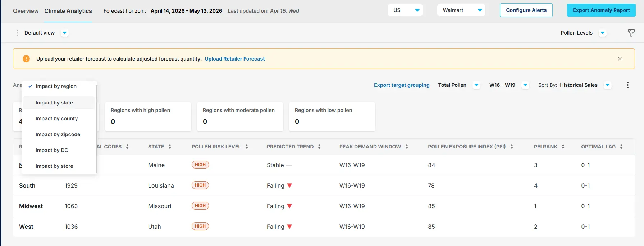Click the orange warning icon in banner

(x=26, y=59)
